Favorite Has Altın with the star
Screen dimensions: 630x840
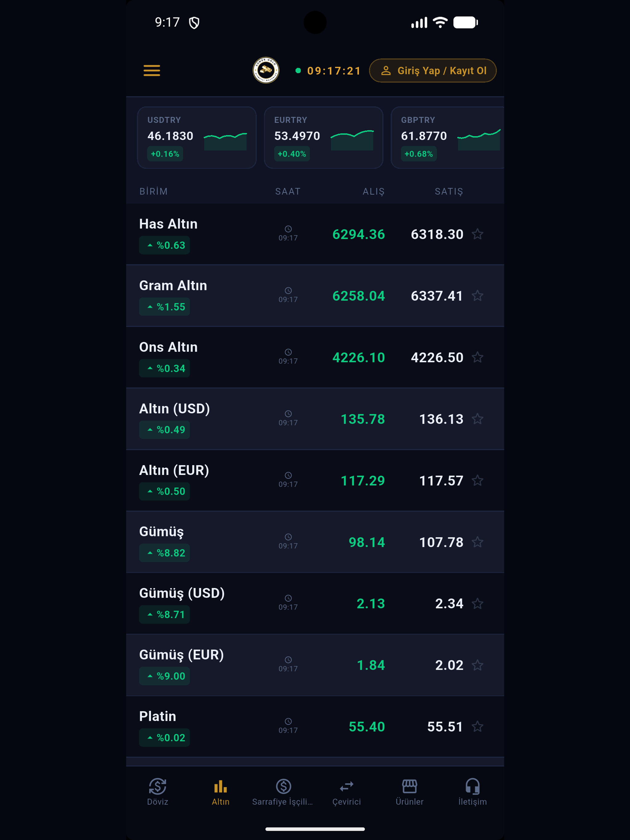pyautogui.click(x=477, y=234)
